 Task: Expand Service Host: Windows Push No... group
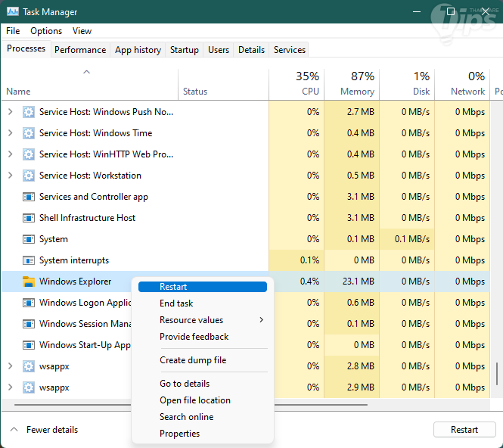click(11, 112)
